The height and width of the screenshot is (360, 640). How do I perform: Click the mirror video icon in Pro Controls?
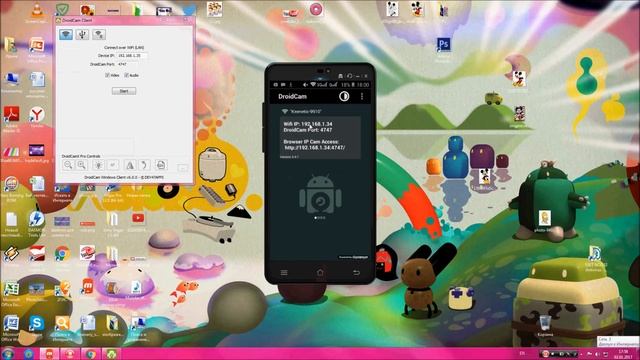pyautogui.click(x=130, y=165)
